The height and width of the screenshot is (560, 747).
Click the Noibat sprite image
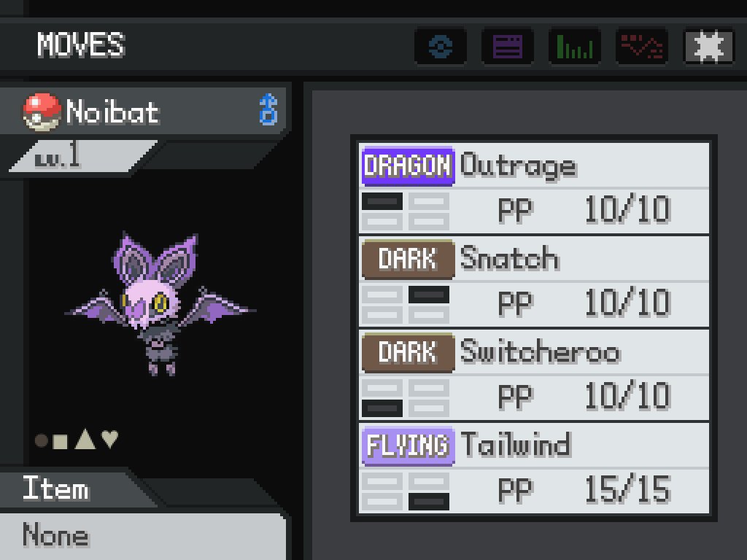160,305
